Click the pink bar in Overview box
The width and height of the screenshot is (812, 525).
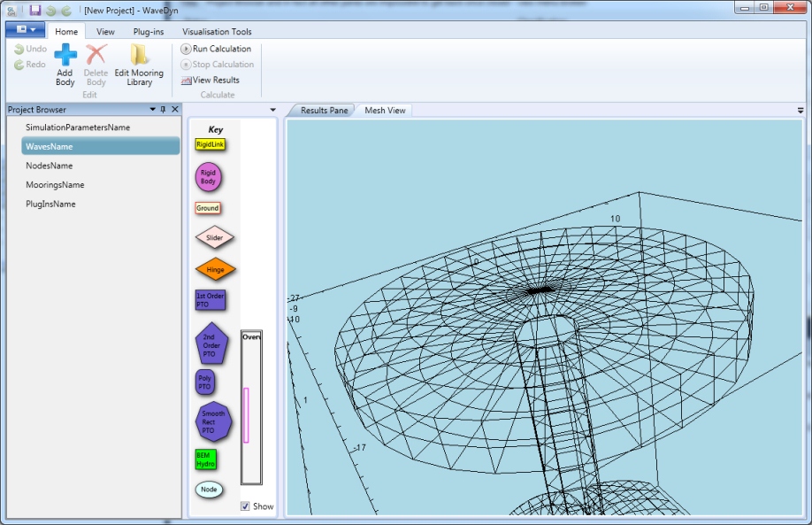click(246, 414)
